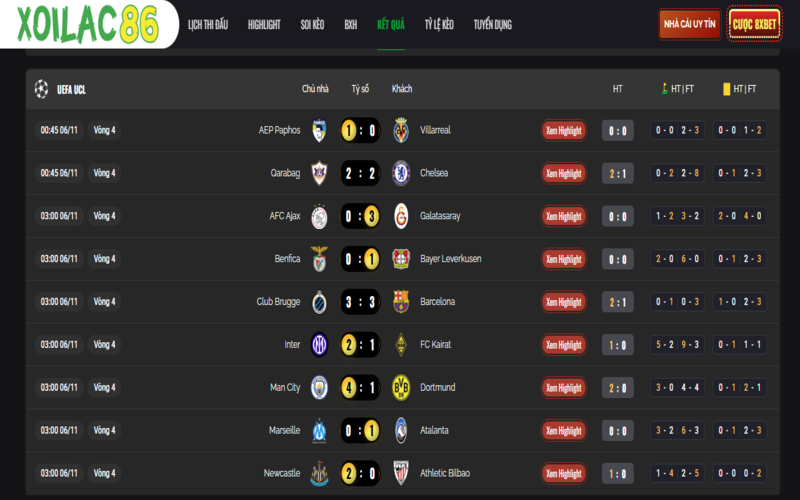Open the Club Brugge team link
The image size is (800, 500).
coord(278,301)
